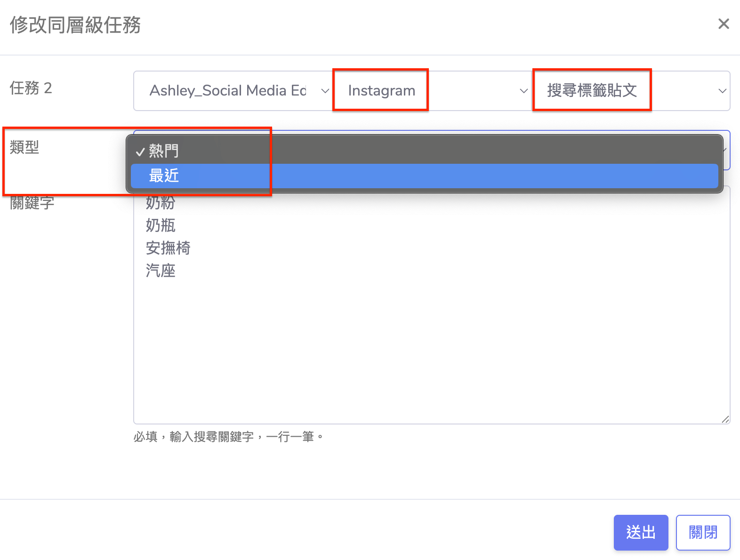Place cursor on keyword line 奶瓶

(x=161, y=225)
